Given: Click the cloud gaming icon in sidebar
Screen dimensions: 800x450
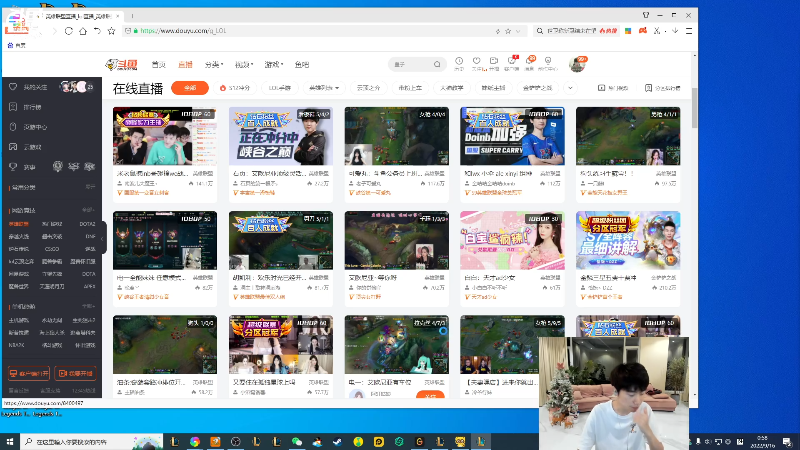Looking at the screenshot, I should click(13, 147).
